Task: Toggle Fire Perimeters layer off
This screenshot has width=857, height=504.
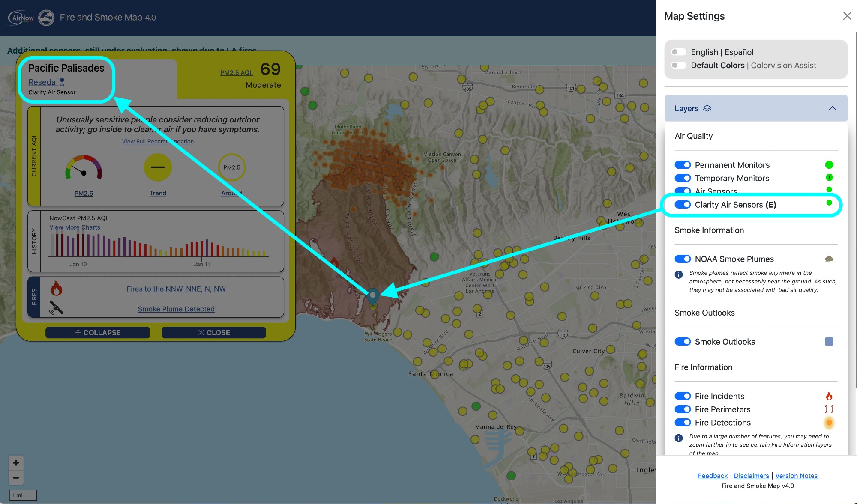Action: click(683, 409)
